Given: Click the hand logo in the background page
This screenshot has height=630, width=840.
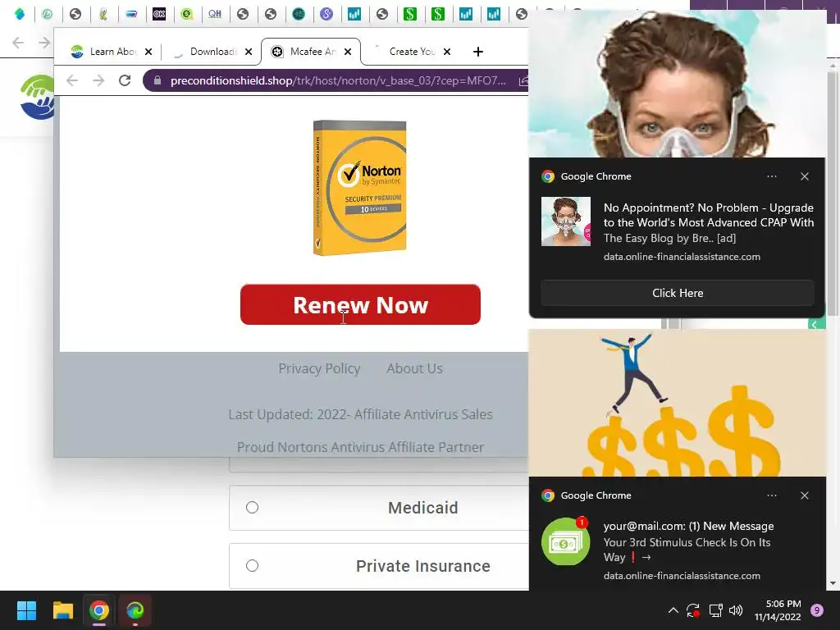Looking at the screenshot, I should click(x=38, y=97).
